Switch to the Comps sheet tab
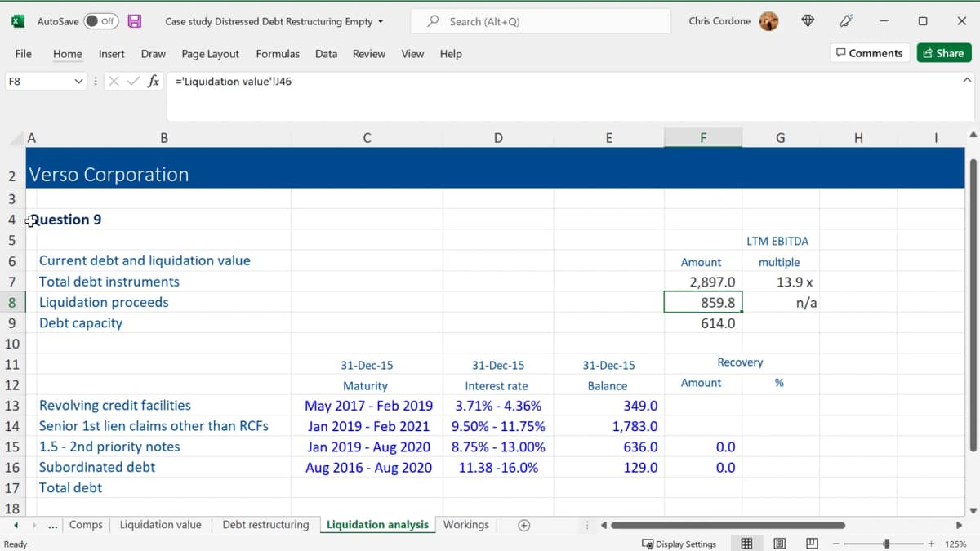The width and height of the screenshot is (980, 551). click(x=86, y=525)
